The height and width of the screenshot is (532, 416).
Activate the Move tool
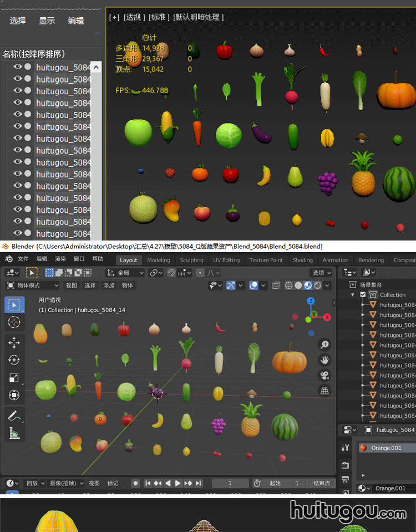click(14, 343)
